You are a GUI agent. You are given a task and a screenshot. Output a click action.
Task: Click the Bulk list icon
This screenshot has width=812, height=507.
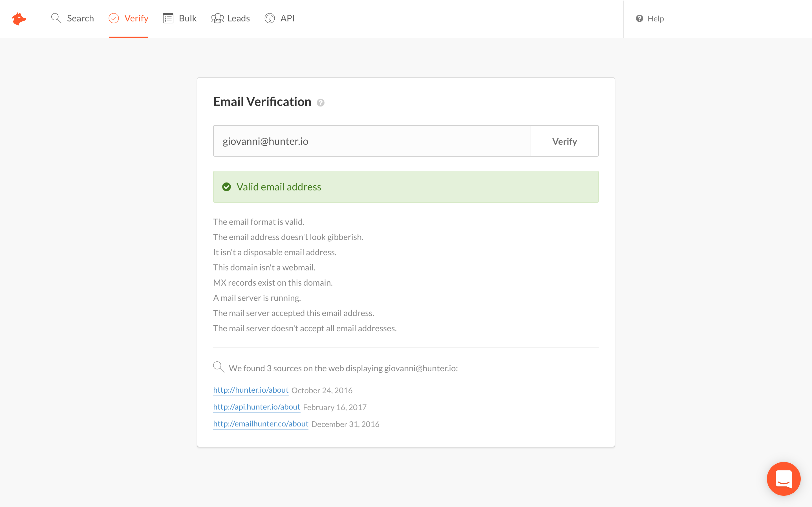(x=168, y=18)
